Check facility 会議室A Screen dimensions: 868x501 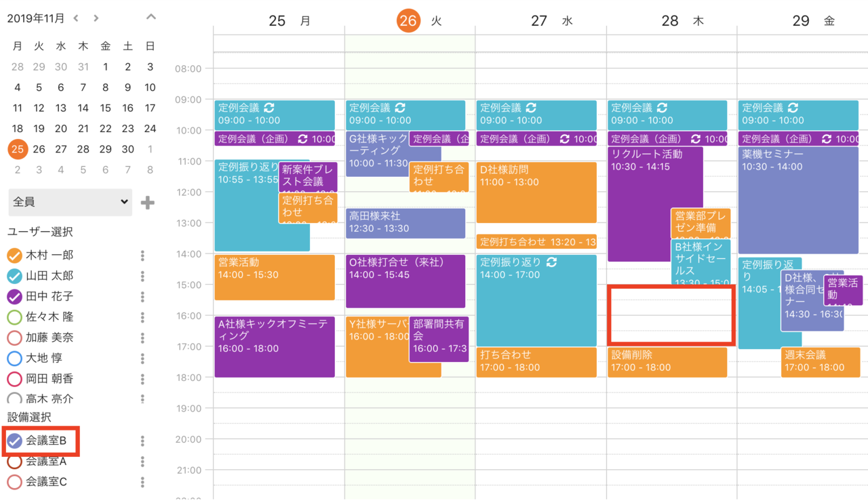pos(14,462)
